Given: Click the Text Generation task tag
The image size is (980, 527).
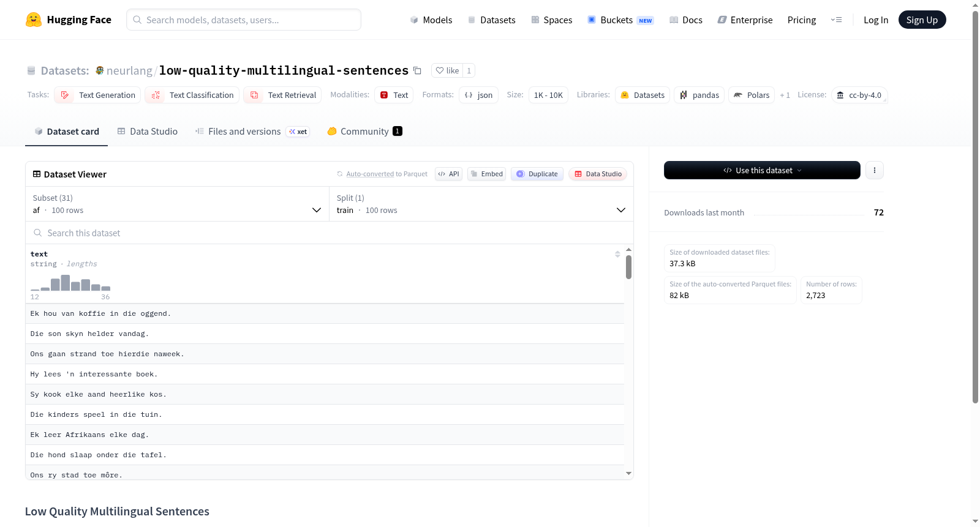Looking at the screenshot, I should point(97,95).
